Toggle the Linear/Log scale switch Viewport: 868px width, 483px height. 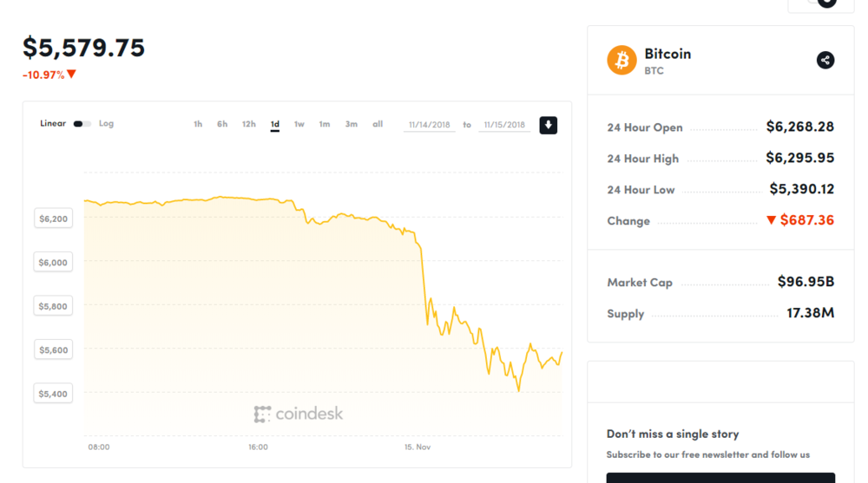pos(82,124)
